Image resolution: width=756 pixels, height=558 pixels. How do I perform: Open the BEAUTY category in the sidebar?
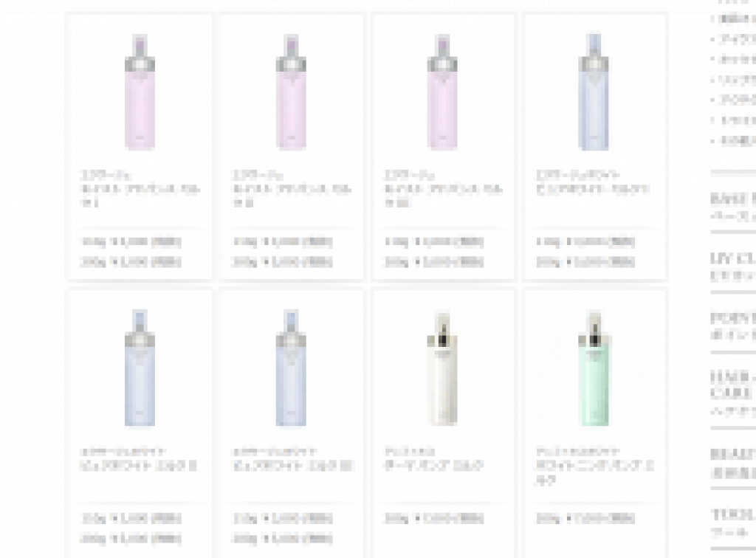point(733,463)
